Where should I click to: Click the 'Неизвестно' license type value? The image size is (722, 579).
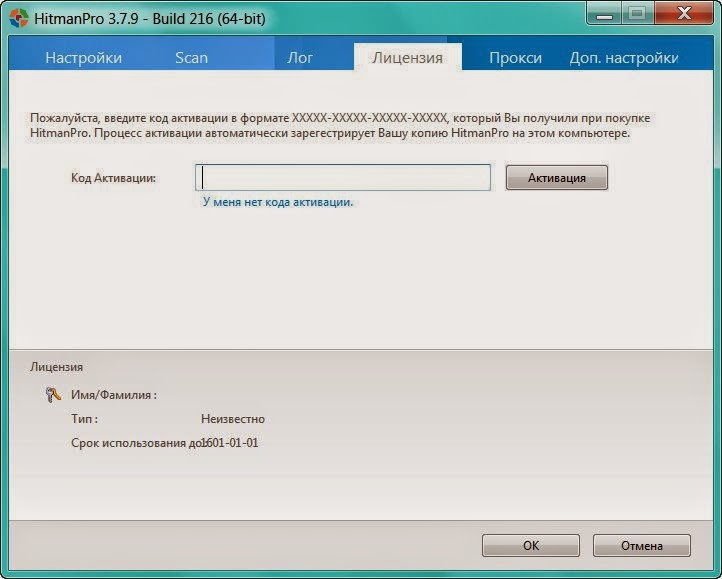coord(233,419)
